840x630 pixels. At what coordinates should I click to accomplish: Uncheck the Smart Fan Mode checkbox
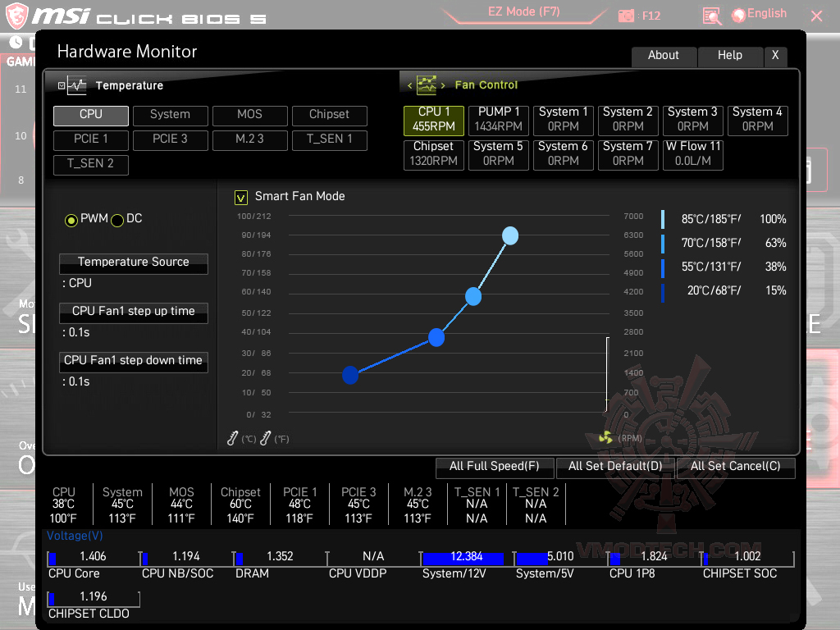(x=240, y=197)
